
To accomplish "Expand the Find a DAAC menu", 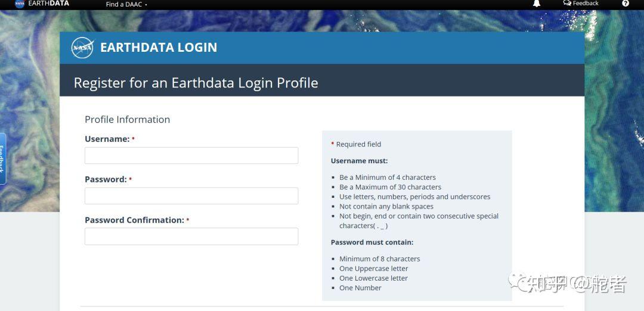I will 124,4.
